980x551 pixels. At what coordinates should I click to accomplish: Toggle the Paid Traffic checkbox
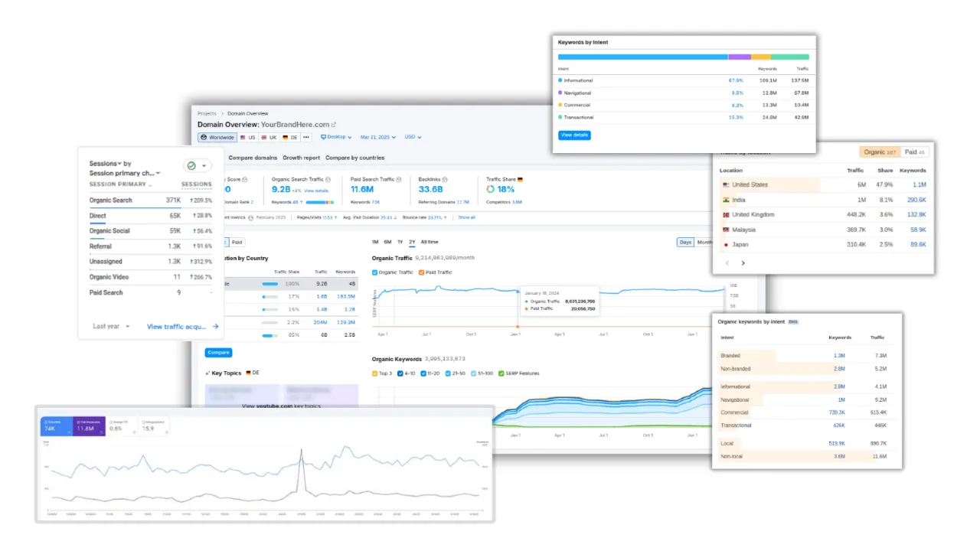point(420,272)
